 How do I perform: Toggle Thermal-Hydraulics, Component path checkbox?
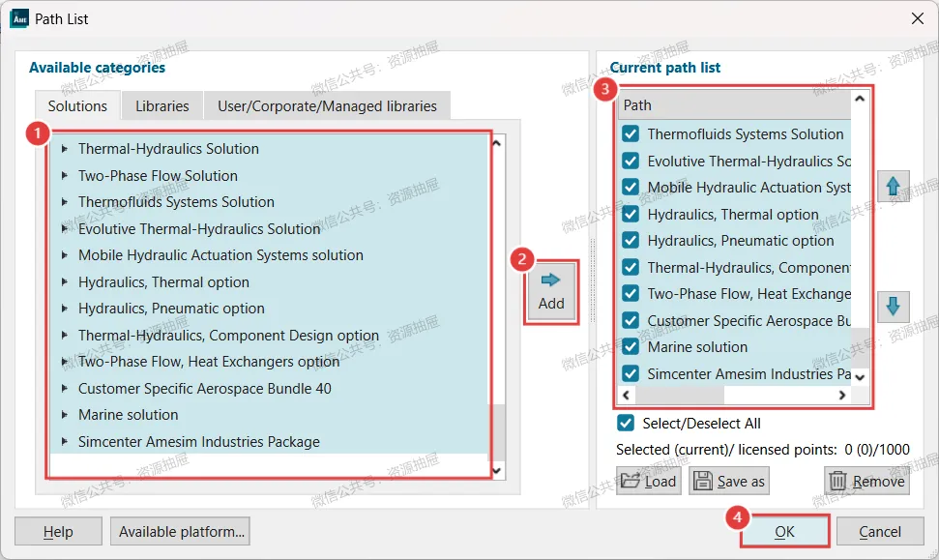click(630, 267)
